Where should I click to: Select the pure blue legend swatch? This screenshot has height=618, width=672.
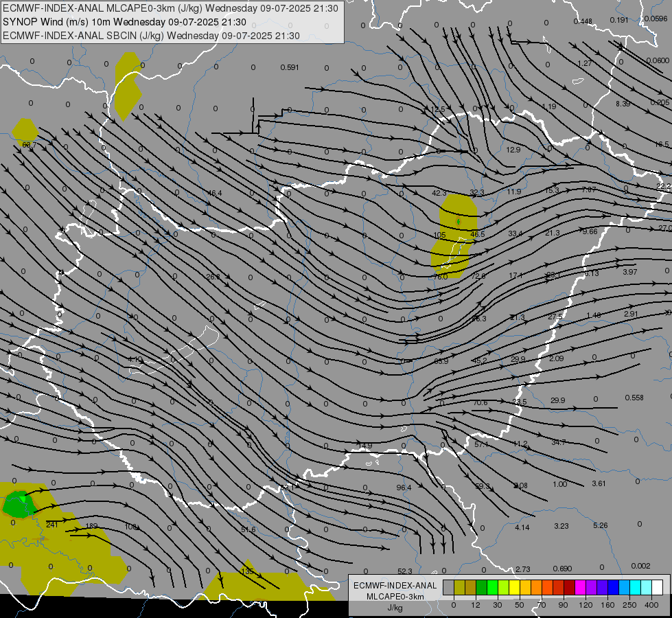point(613,588)
